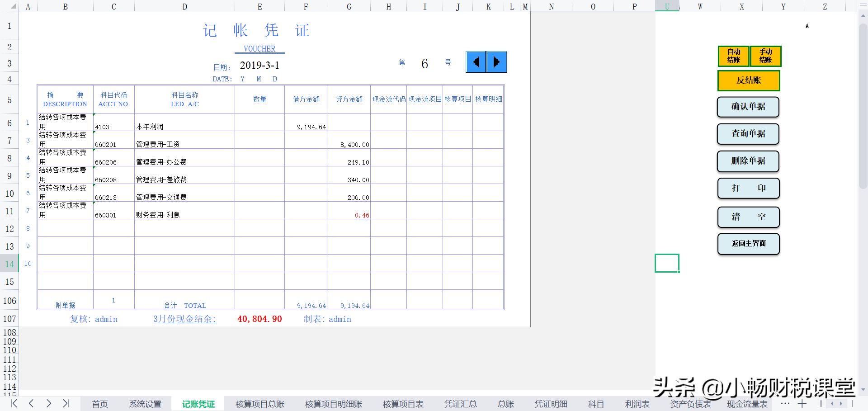Open the 资产负债表 sheet tab
This screenshot has width=868, height=411.
click(690, 404)
